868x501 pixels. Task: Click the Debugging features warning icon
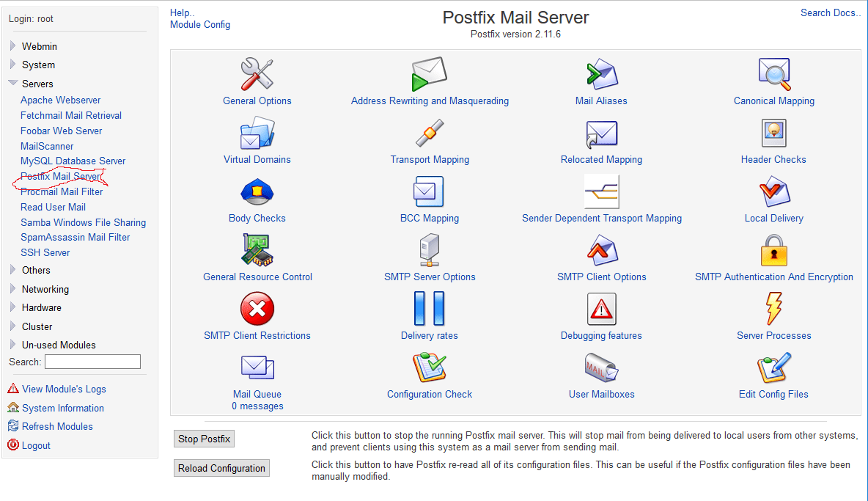point(602,309)
